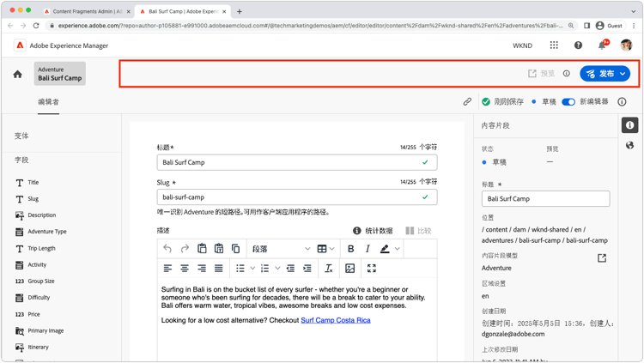This screenshot has height=363, width=644.
Task: Toggle the 新编辑器 switch
Action: tap(568, 102)
